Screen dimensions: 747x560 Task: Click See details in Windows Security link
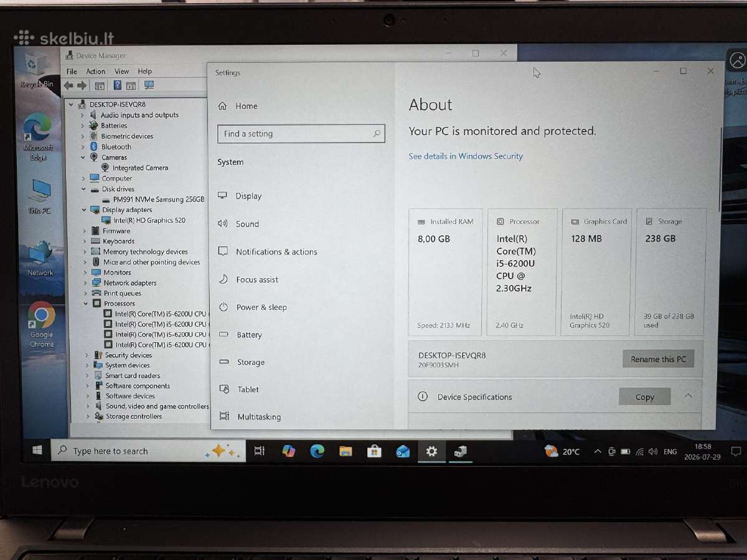coord(466,156)
